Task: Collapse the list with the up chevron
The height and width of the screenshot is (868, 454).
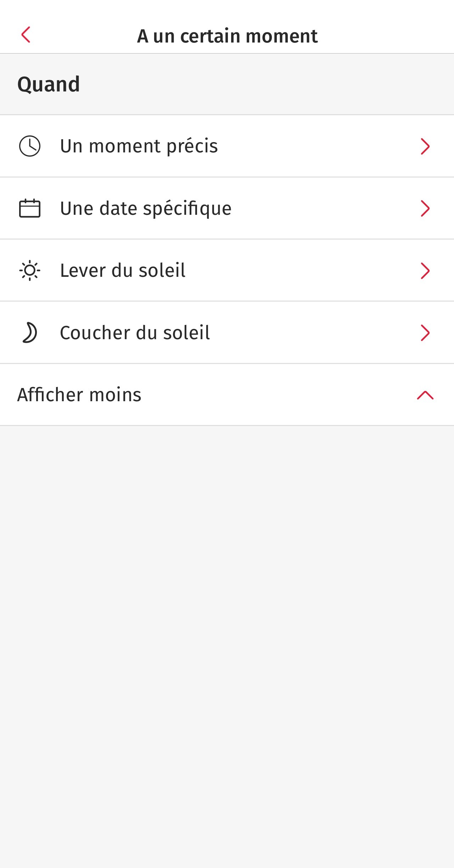Action: pos(425,395)
